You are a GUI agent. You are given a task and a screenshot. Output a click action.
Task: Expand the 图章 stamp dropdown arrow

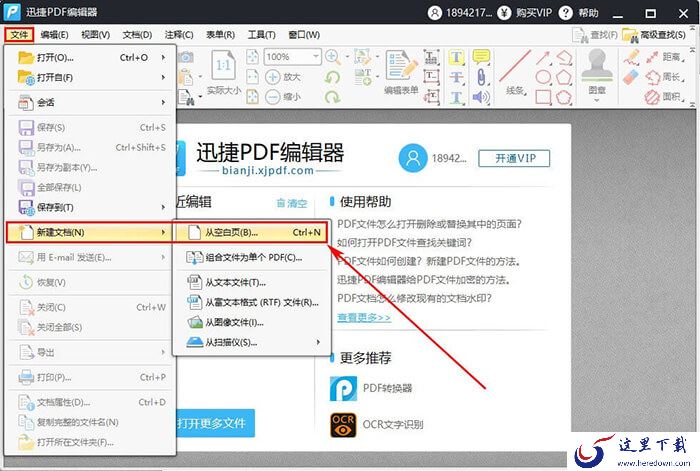tap(597, 100)
